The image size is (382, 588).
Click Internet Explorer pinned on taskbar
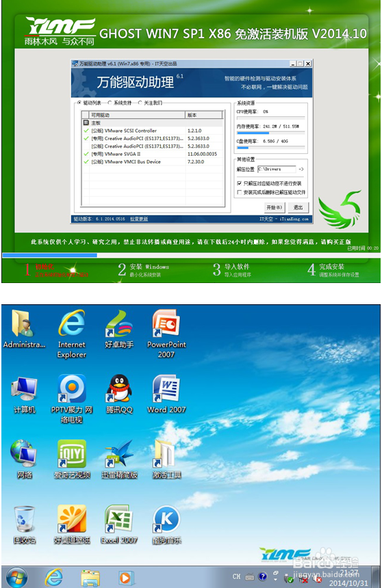(53, 577)
